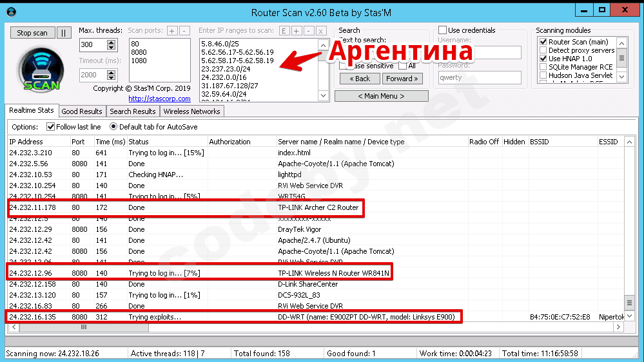Viewport: 644px width, 362px height.
Task: Switch to Good Results tab
Action: (x=82, y=111)
